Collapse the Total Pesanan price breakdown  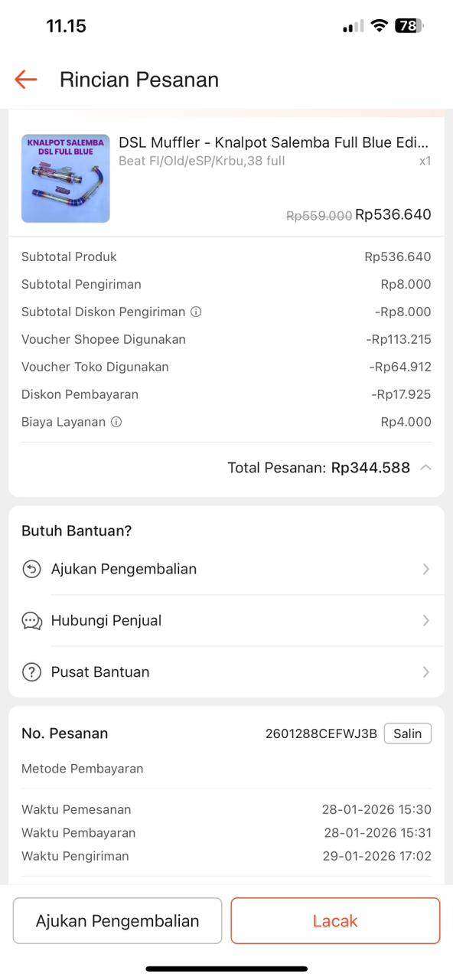(425, 467)
